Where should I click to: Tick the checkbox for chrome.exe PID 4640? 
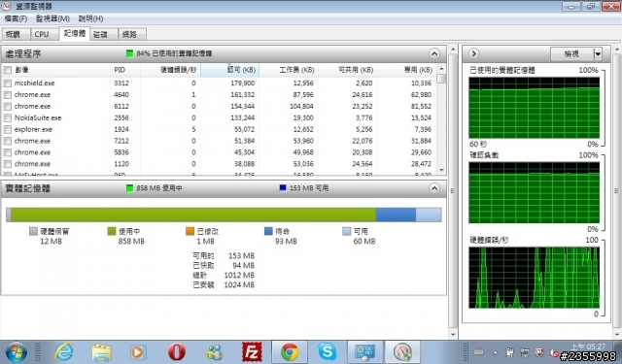pos(8,95)
